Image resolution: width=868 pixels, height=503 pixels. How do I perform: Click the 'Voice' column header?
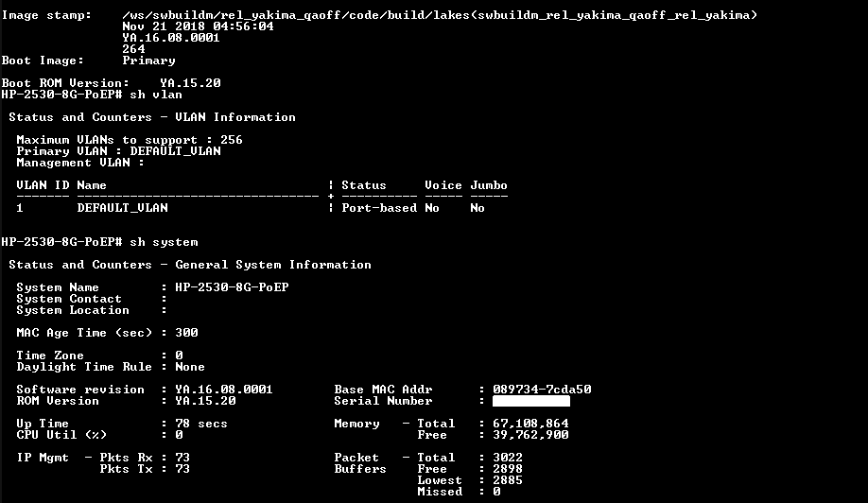443,185
